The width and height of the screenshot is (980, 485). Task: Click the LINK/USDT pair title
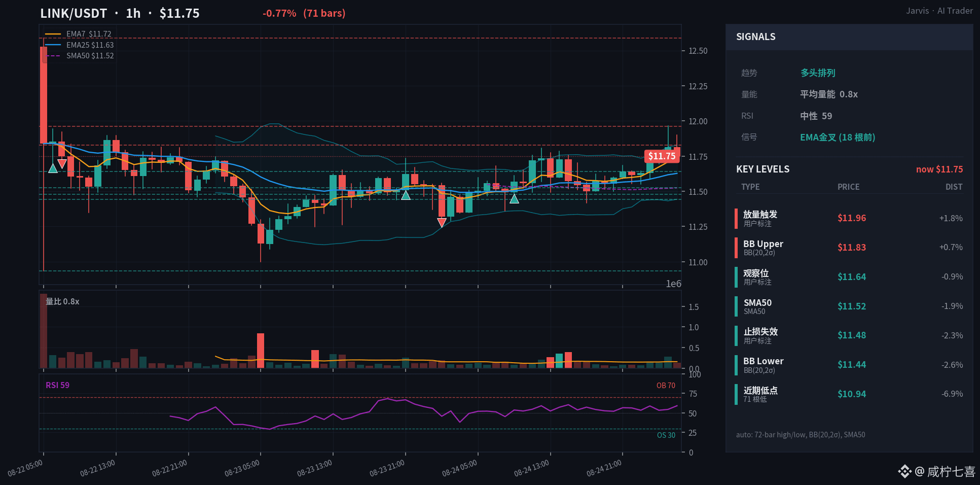click(x=74, y=13)
